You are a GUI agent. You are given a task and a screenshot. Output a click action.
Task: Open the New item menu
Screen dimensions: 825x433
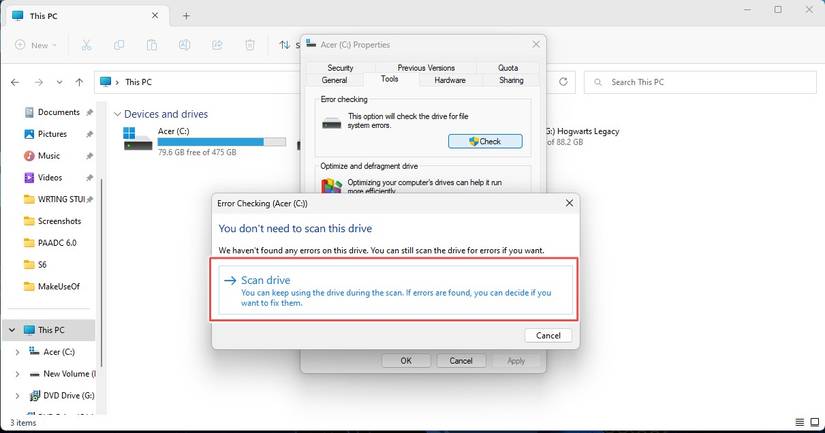click(x=36, y=45)
